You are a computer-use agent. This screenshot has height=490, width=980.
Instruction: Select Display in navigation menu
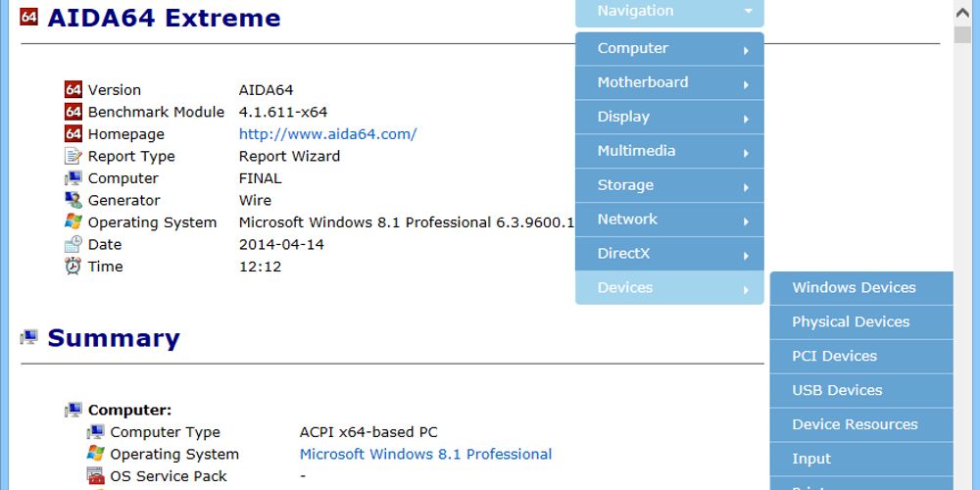pyautogui.click(x=669, y=117)
